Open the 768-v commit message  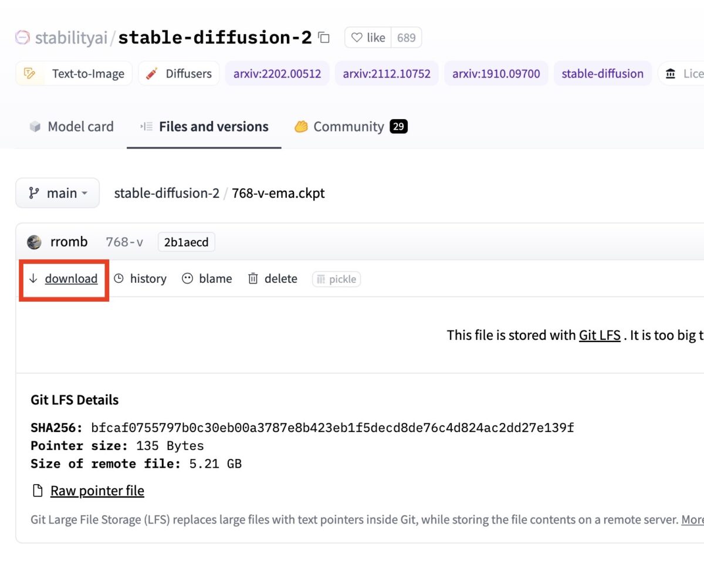124,242
